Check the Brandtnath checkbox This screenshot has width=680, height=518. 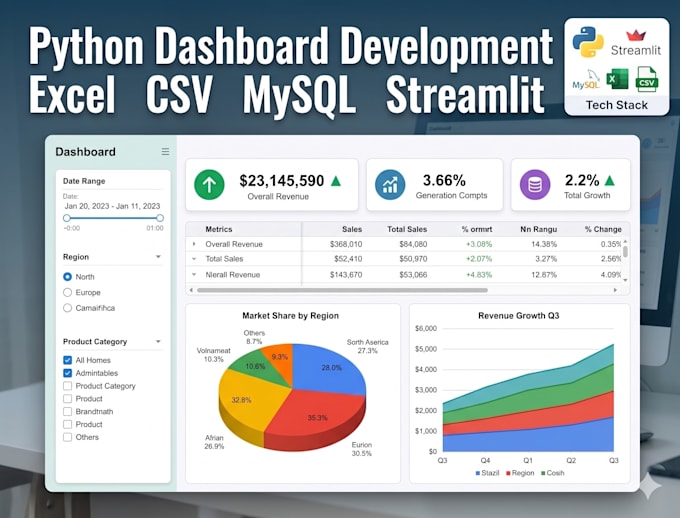pyautogui.click(x=67, y=411)
